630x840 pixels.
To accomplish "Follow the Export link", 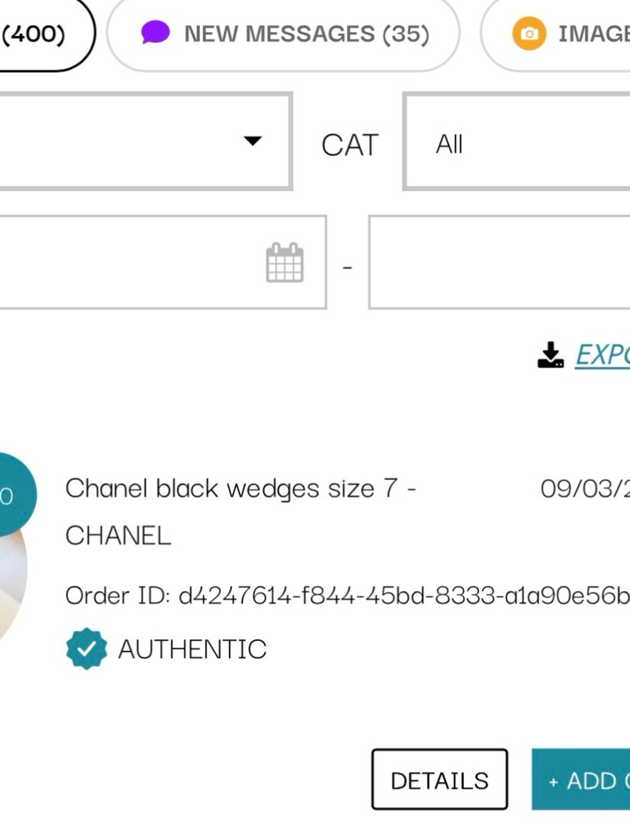I will click(602, 355).
